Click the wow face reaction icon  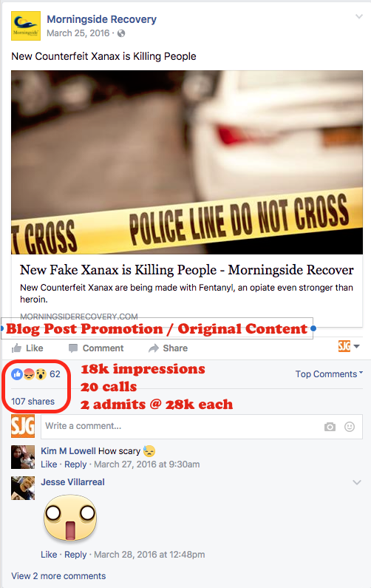(x=41, y=374)
